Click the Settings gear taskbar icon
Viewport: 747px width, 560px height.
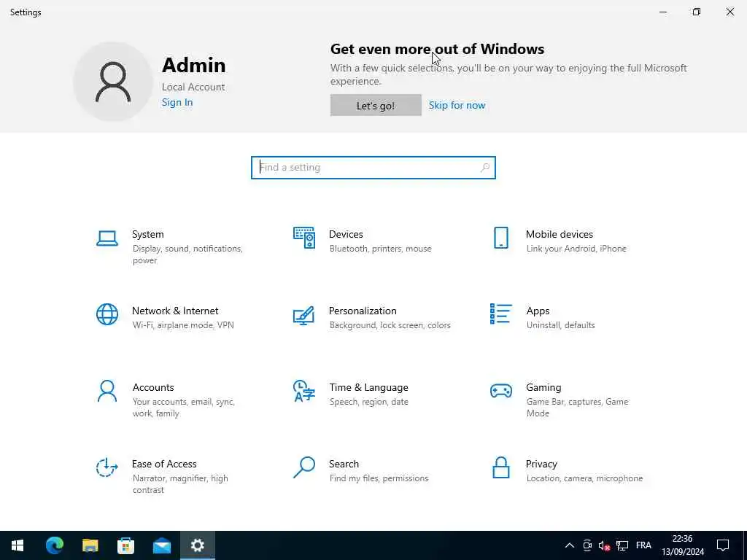[197, 545]
